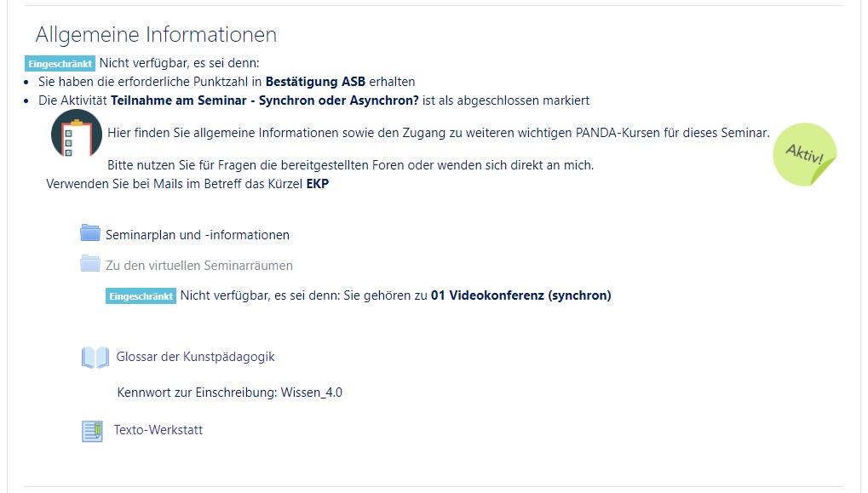Viewport: 868px width, 493px height.
Task: Click the bold 'EKP' abbreviation
Action: coord(317,184)
